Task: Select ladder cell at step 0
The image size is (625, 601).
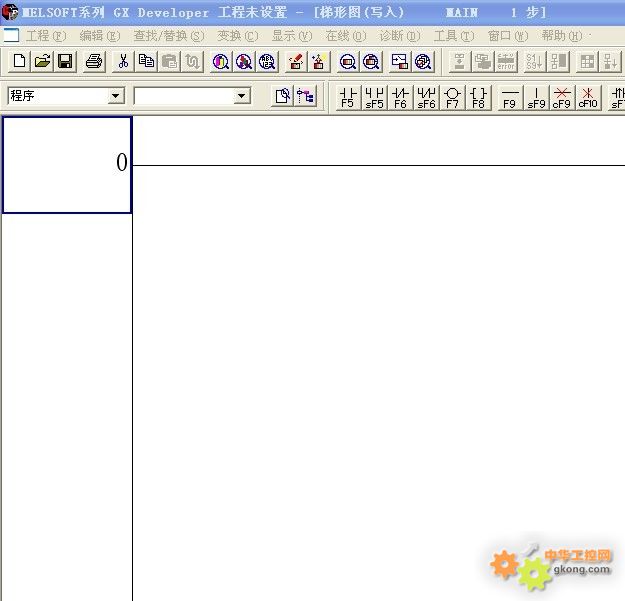Action: pyautogui.click(x=67, y=165)
